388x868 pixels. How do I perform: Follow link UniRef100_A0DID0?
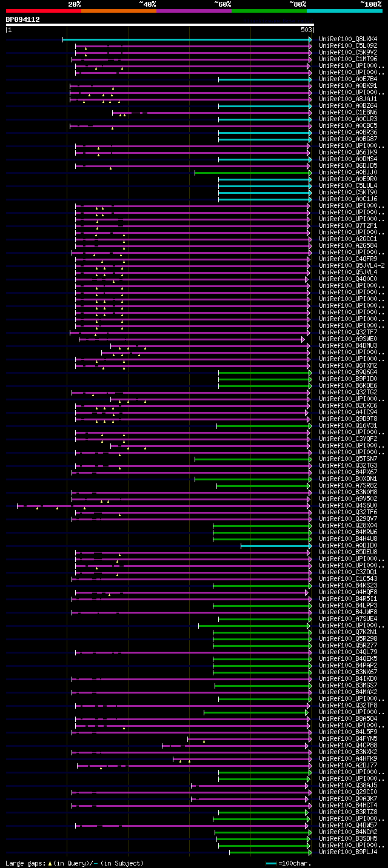coord(349,546)
